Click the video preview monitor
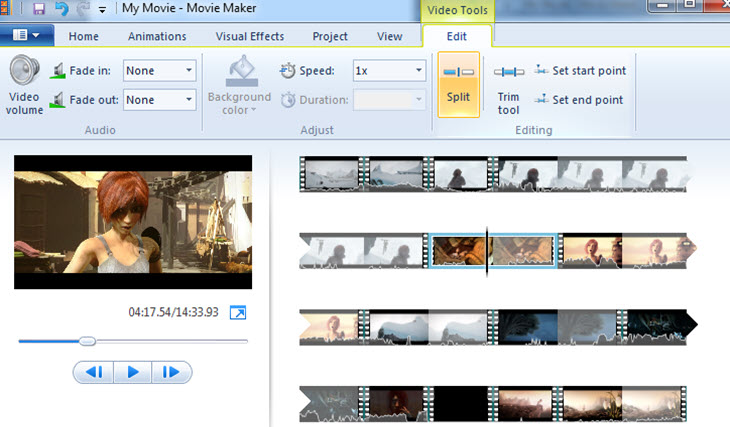The height and width of the screenshot is (427, 730). [133, 222]
